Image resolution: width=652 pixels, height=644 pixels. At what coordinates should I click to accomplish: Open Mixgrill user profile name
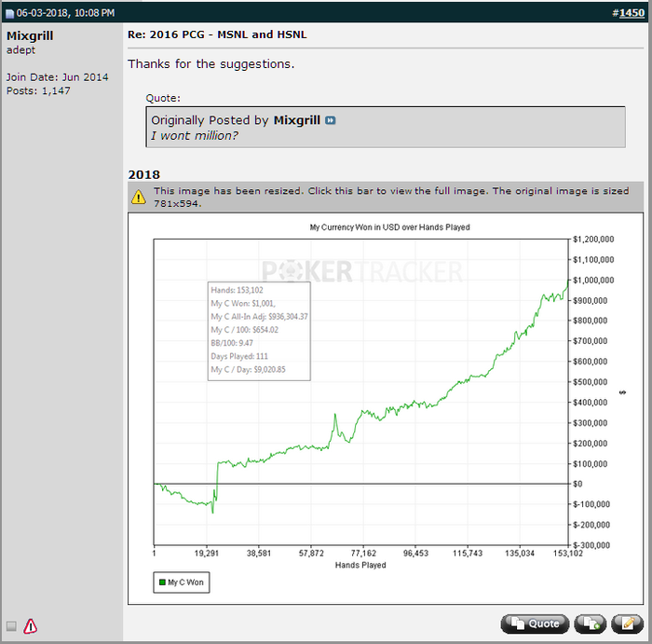[30, 35]
